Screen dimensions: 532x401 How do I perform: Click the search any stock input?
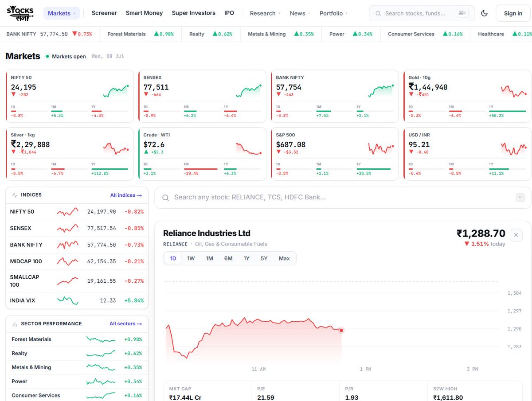pyautogui.click(x=343, y=198)
